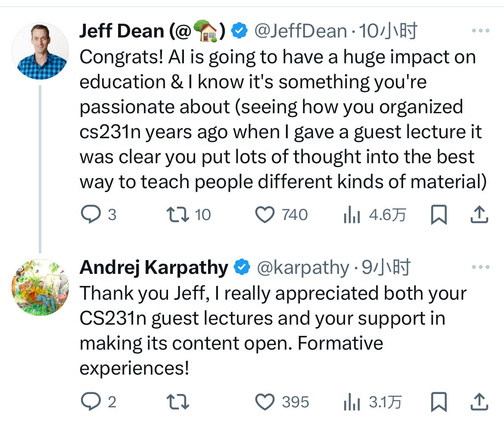Open Andrej Karpathy's profile avatar

pyautogui.click(x=40, y=287)
